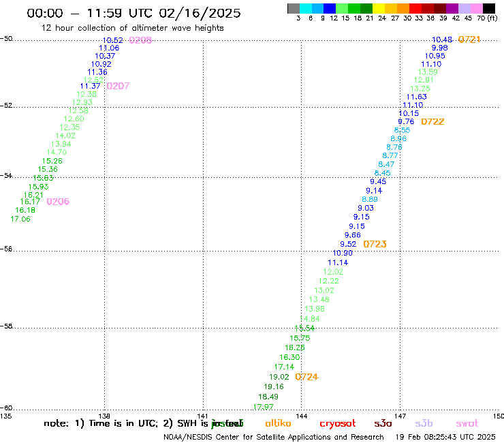The height and width of the screenshot is (443, 504).
Task: Click the swot legend label
Action: pyautogui.click(x=467, y=423)
